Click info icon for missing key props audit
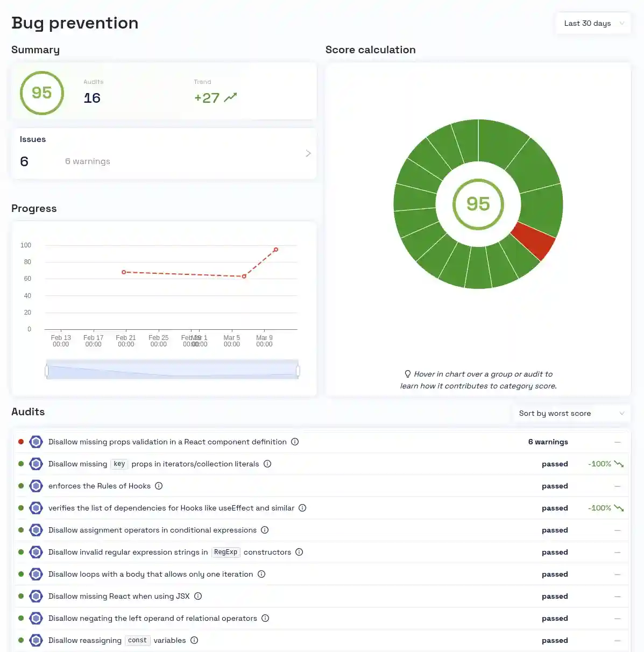This screenshot has width=644, height=652. coord(267,464)
